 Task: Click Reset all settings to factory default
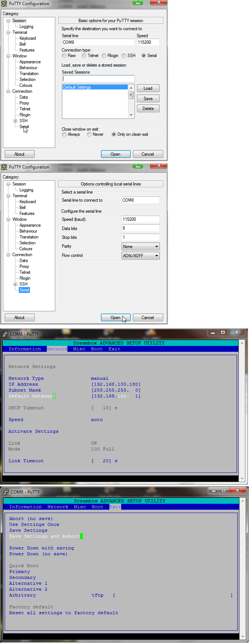(x=64, y=613)
